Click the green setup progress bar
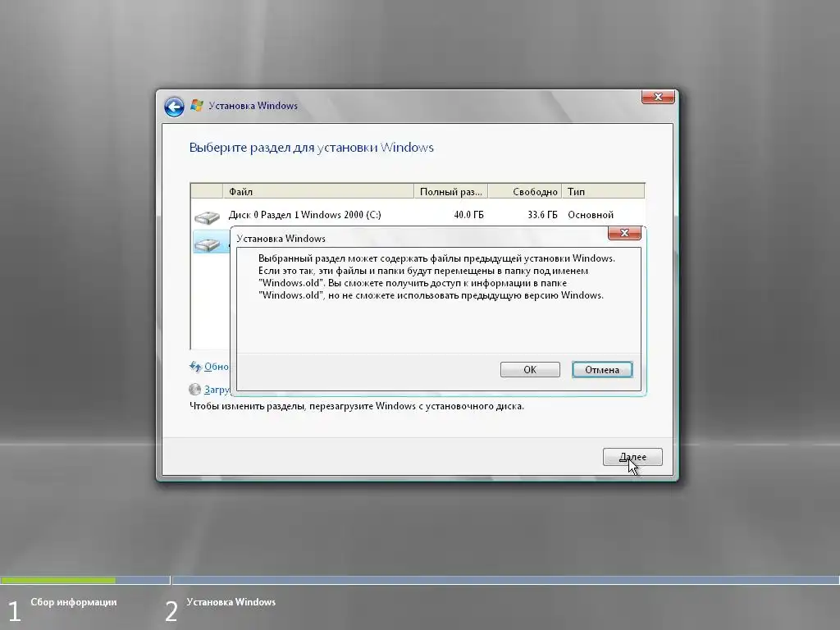The height and width of the screenshot is (630, 840). point(58,580)
